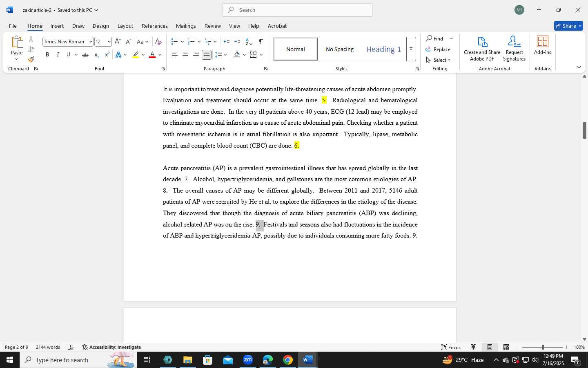The image size is (588, 368).
Task: Open the File menu
Action: coord(13,26)
